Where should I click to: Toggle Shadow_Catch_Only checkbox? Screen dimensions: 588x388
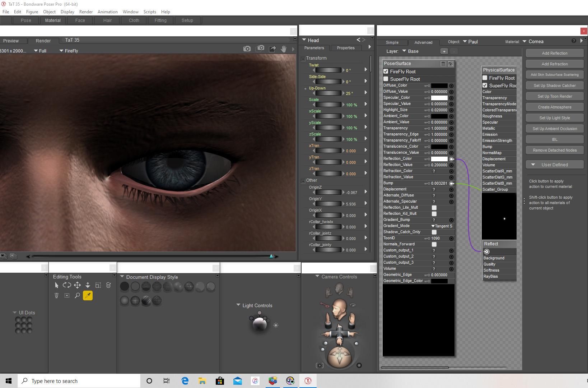[434, 232]
